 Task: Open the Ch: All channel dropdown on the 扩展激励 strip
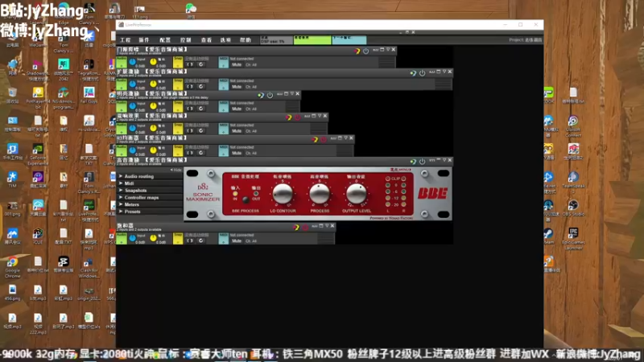click(251, 87)
